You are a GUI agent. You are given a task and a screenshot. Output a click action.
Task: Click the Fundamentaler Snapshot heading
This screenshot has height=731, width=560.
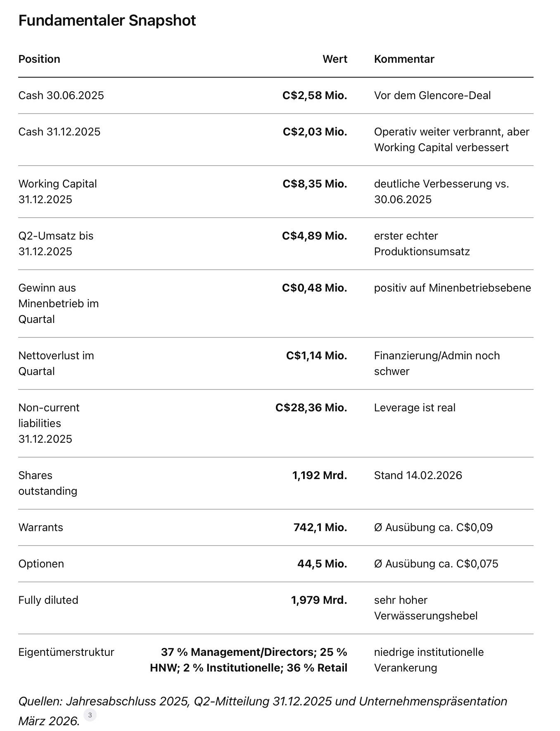pos(107,20)
